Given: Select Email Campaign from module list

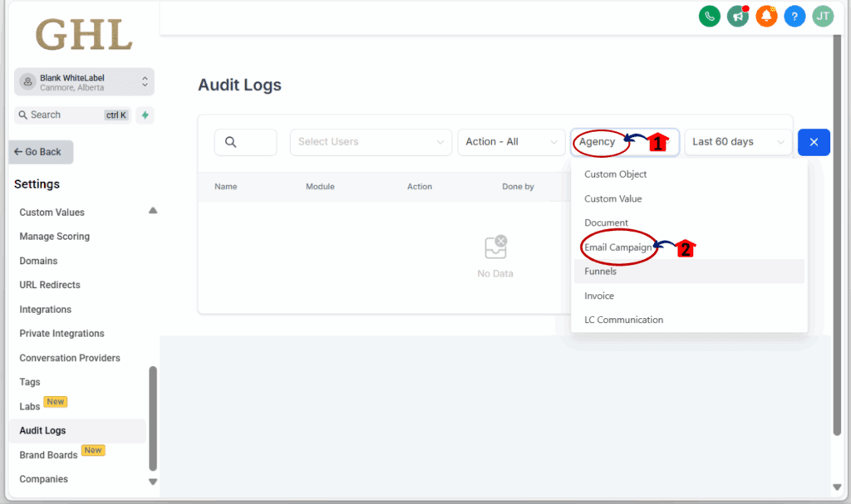Looking at the screenshot, I should (617, 247).
